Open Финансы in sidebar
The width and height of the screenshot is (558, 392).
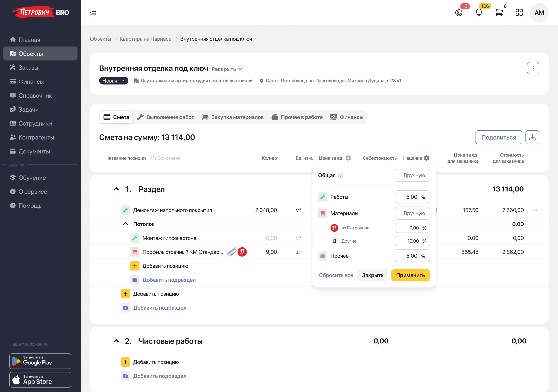pos(40,82)
